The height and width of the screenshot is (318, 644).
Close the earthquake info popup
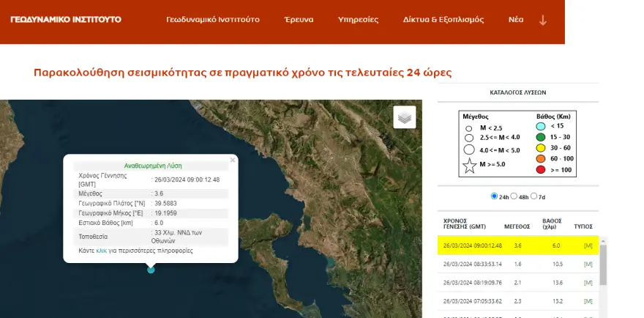pyautogui.click(x=233, y=159)
